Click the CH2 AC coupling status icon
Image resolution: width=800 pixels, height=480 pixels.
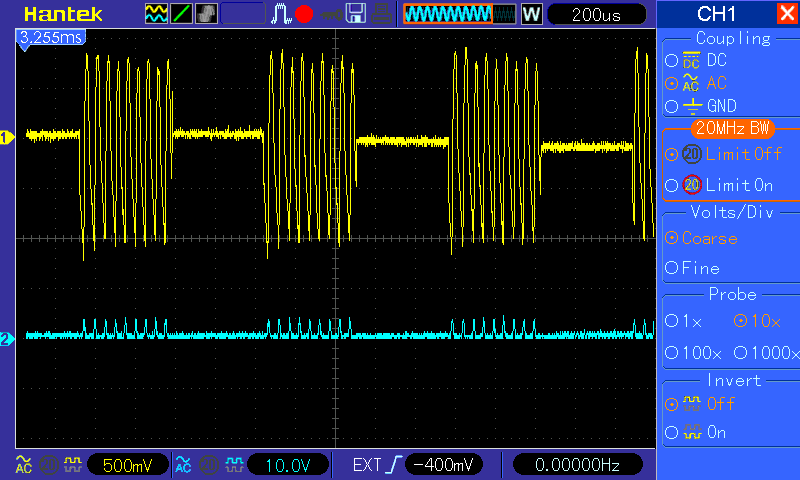(183, 465)
